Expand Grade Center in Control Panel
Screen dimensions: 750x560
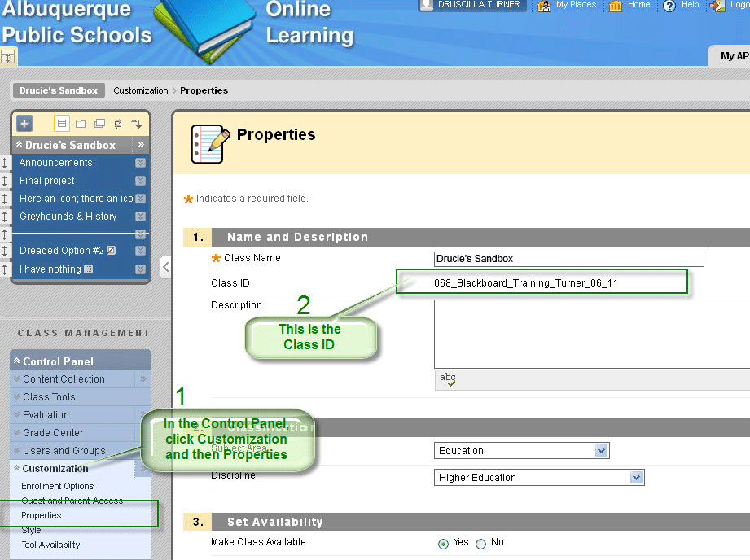click(17, 432)
